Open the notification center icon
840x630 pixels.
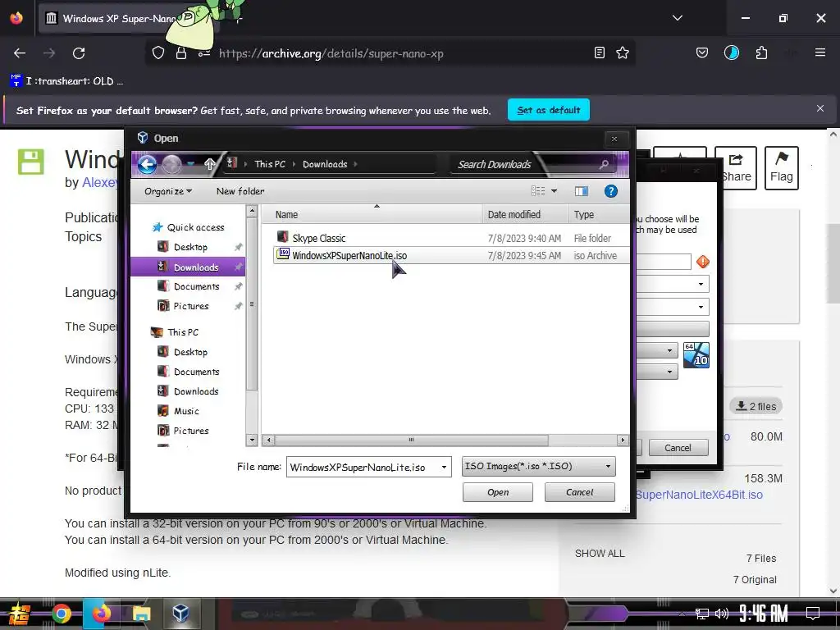tap(813, 614)
